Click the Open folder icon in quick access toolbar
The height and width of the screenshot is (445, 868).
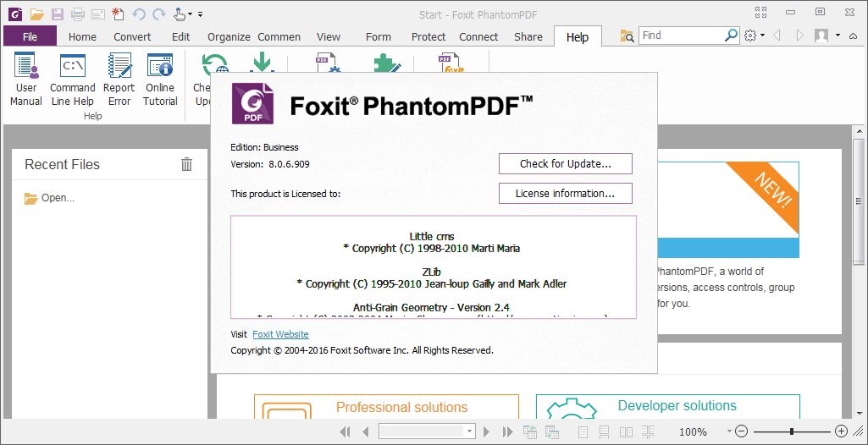click(x=36, y=14)
